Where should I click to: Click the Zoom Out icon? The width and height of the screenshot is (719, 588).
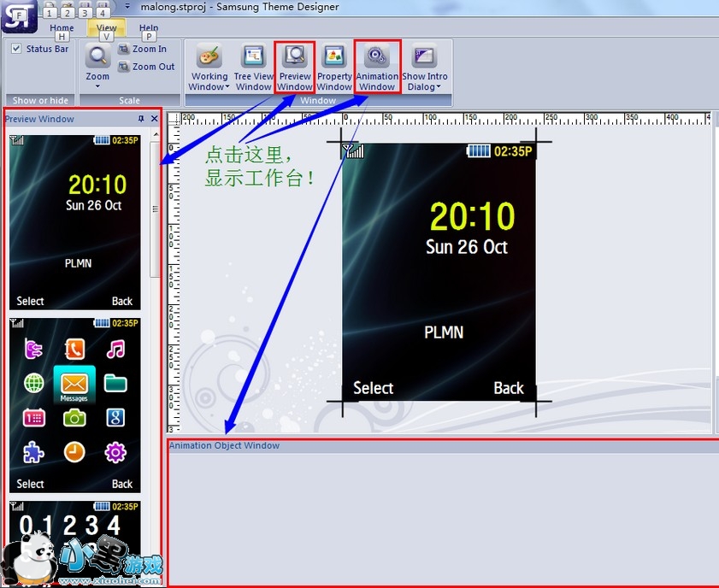click(124, 67)
